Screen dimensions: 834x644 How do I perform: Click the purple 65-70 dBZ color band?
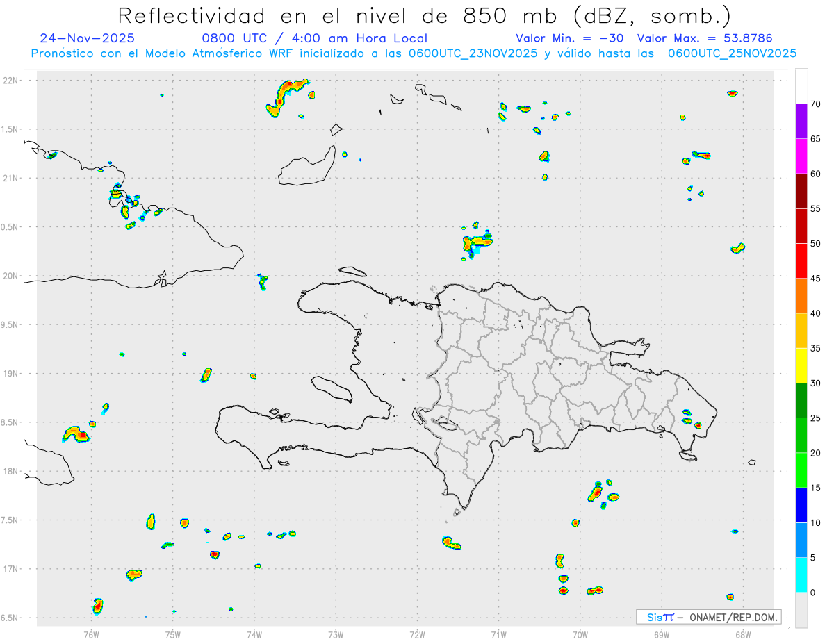point(801,122)
